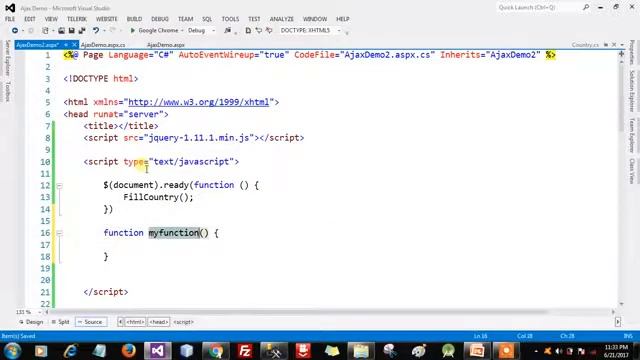Click the Visual Studio taskbar icon
The height and width of the screenshot is (360, 640).
(x=158, y=351)
